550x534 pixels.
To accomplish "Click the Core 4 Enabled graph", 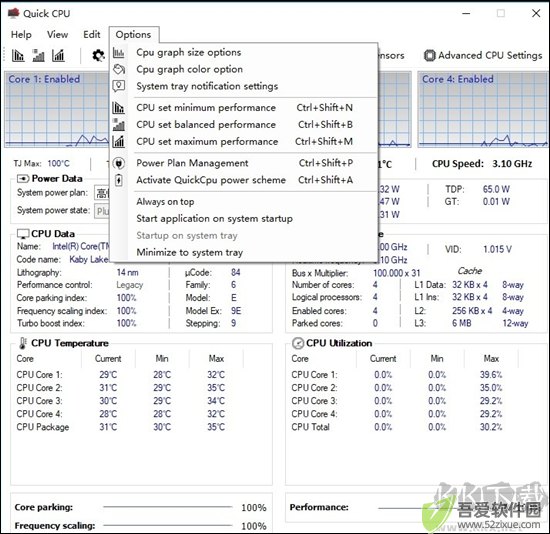I will (x=483, y=109).
